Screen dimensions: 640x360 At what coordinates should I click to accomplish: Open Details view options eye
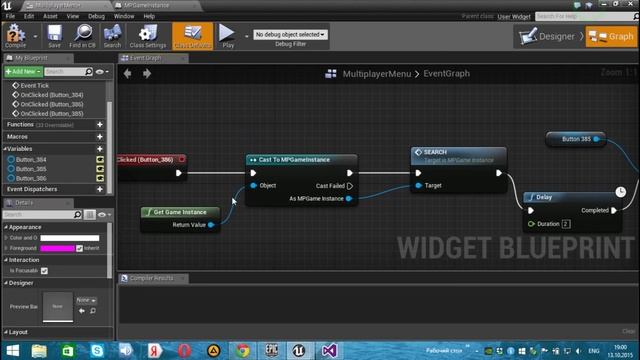click(104, 214)
